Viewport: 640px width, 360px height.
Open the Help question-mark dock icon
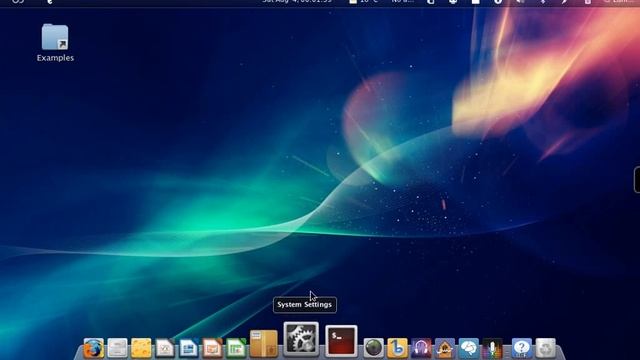(522, 348)
